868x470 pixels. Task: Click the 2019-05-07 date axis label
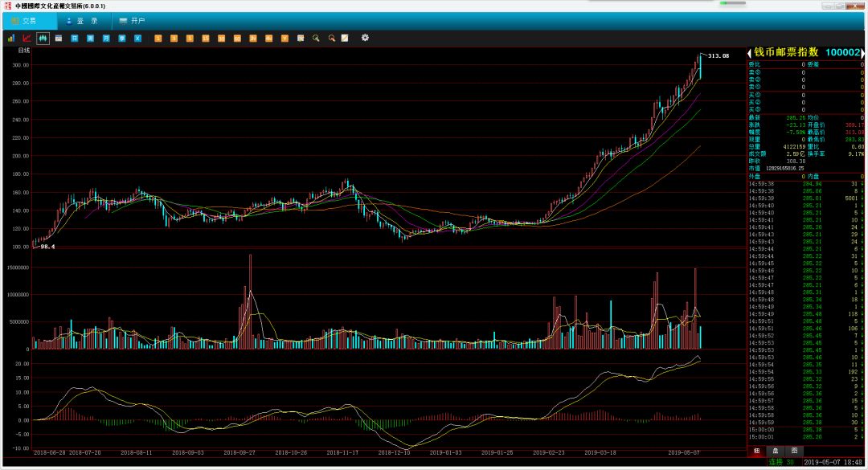tap(684, 453)
